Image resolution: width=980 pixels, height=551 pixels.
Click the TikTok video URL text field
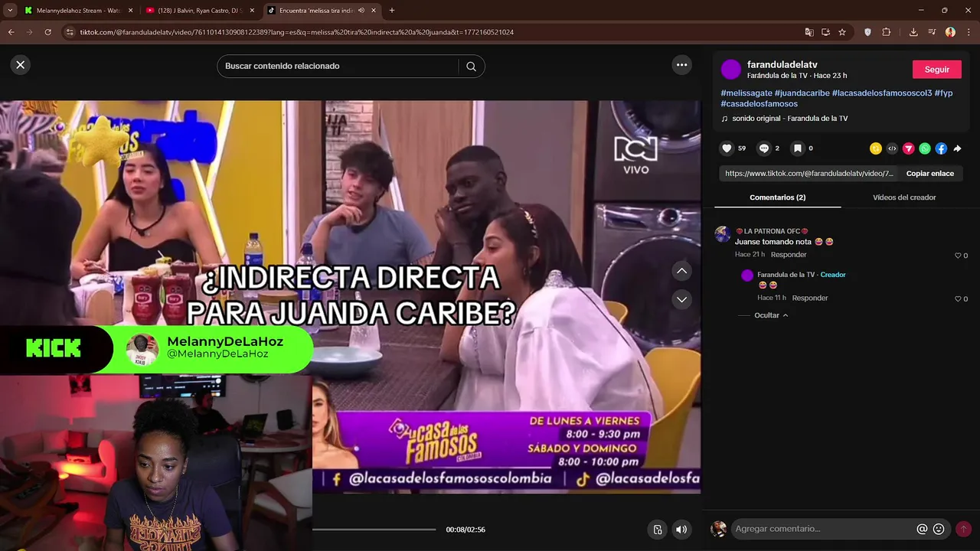pos(809,174)
